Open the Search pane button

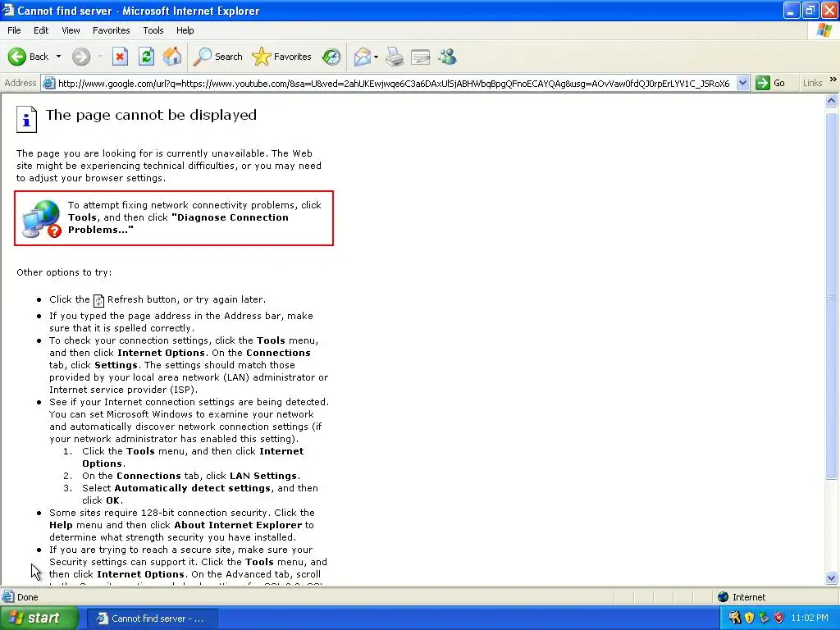tap(217, 57)
